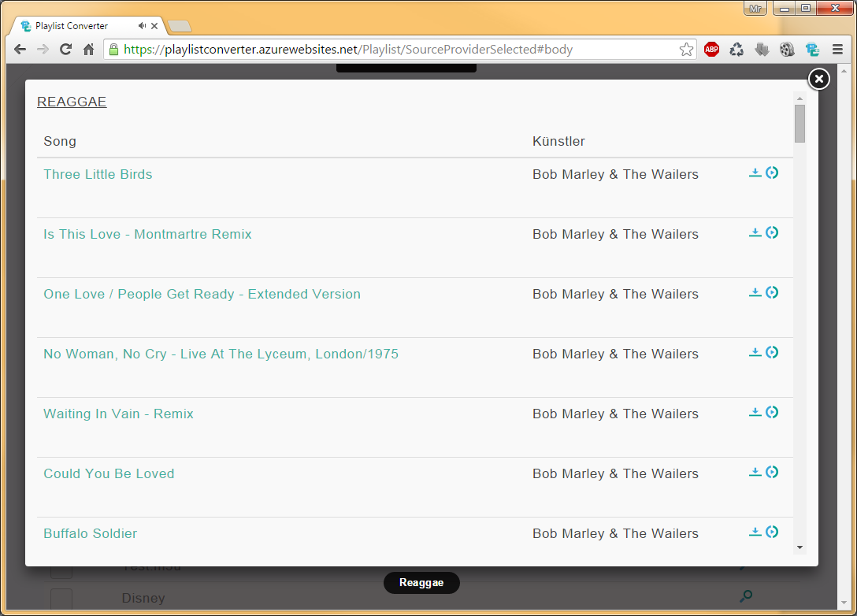This screenshot has width=857, height=616.
Task: Open the Adblock Plus extension
Action: [711, 50]
